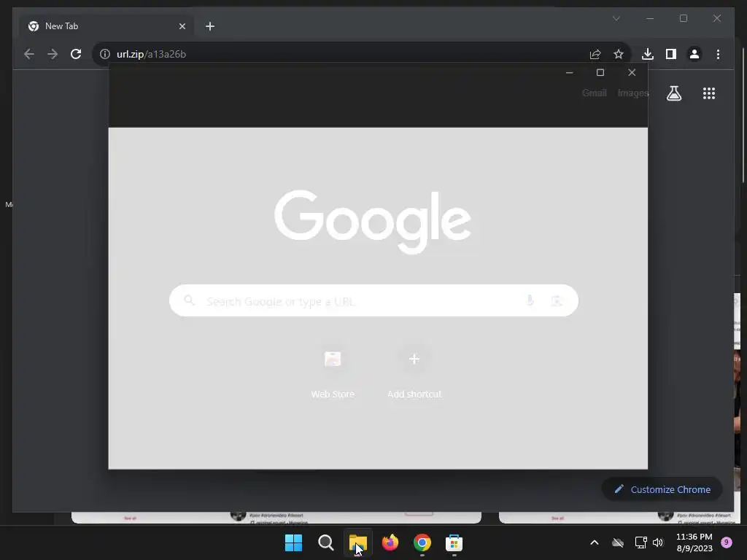Open the clock showing 11:36 PM
The width and height of the screenshot is (747, 560).
pos(694,542)
